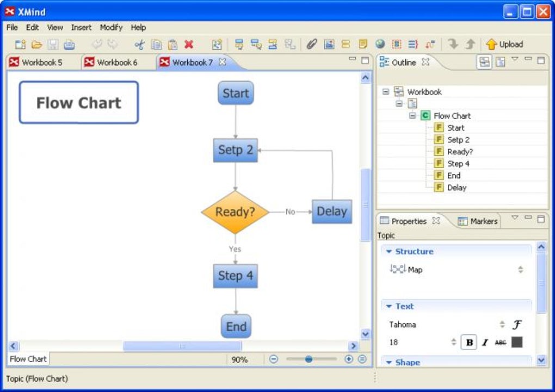Click the canvas horizontal scrollbar thumb
The image size is (555, 392).
point(182,346)
